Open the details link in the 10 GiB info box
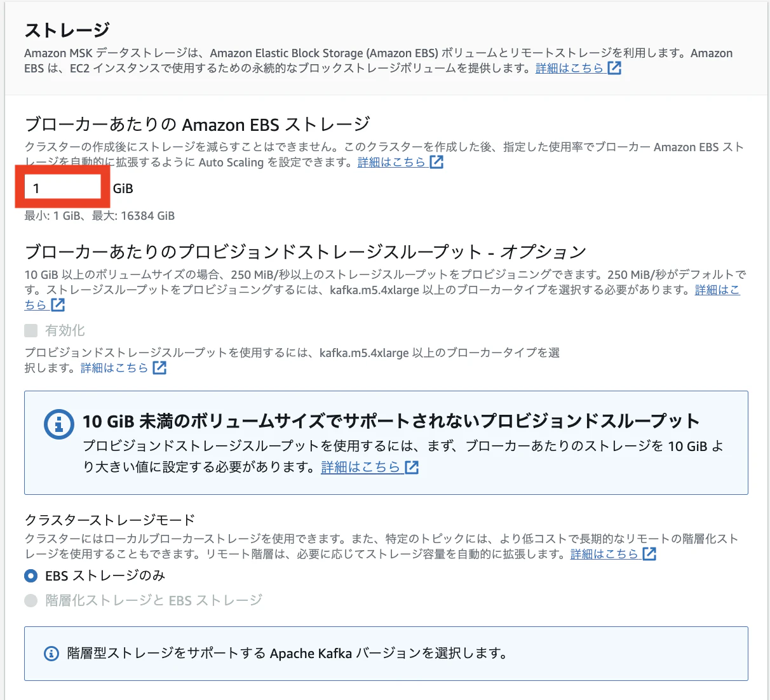The image size is (770, 700). coord(360,467)
